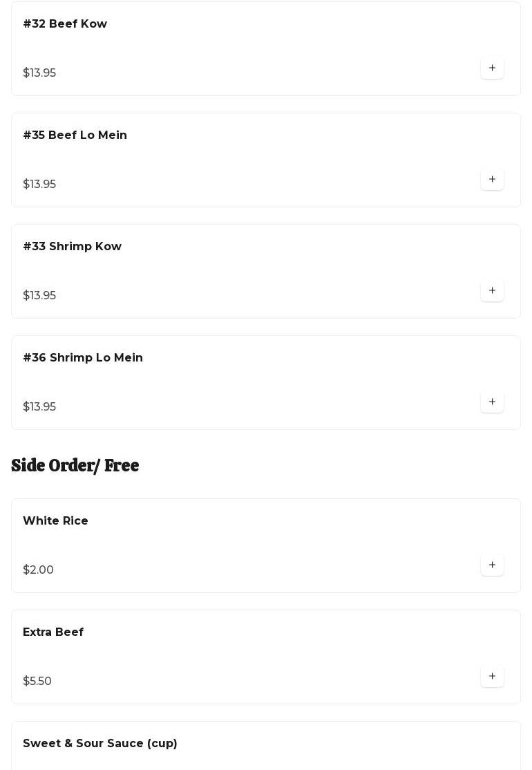Click the $5.50 Extra Beef price
532x770 pixels.
tap(37, 682)
